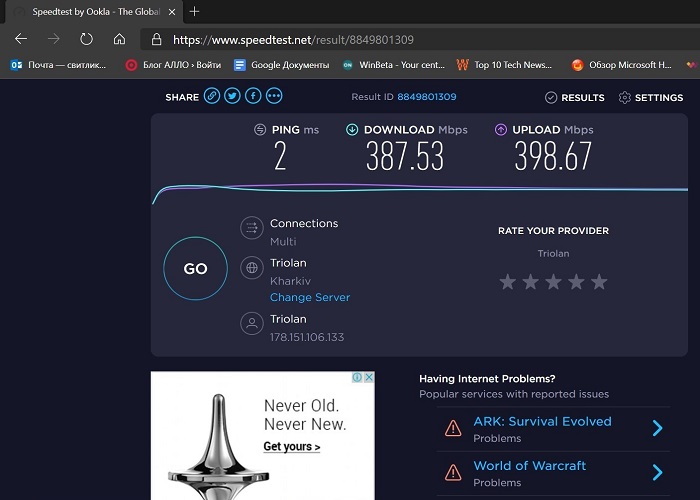Rate provider five stars
Viewport: 700px width, 500px height.
(599, 282)
